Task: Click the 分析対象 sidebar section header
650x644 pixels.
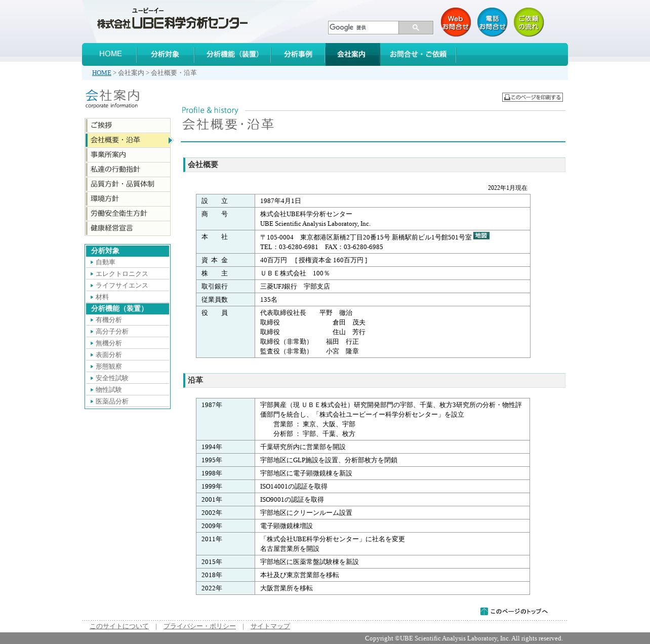Action: pyautogui.click(x=128, y=251)
